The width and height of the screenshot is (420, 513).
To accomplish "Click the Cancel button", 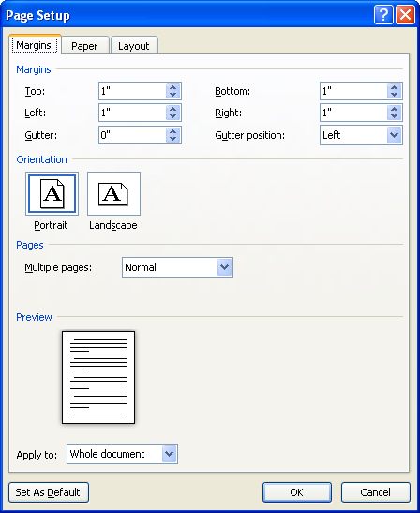I will coord(376,492).
